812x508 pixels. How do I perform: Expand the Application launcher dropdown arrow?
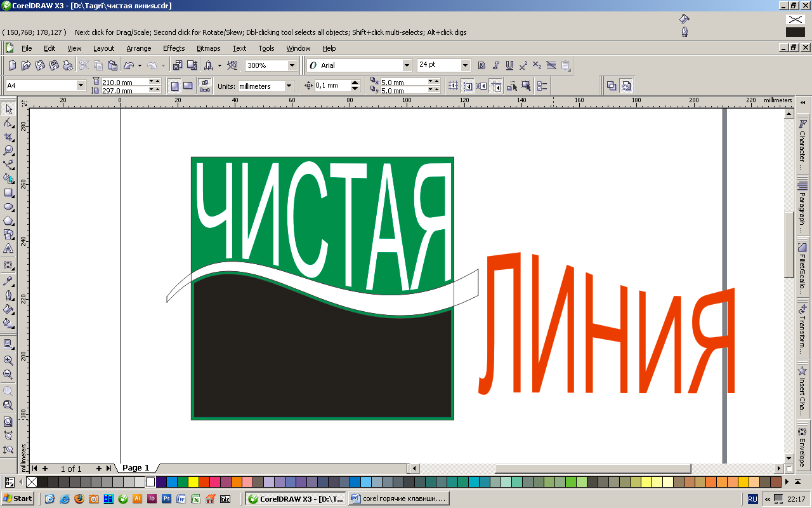click(219, 65)
